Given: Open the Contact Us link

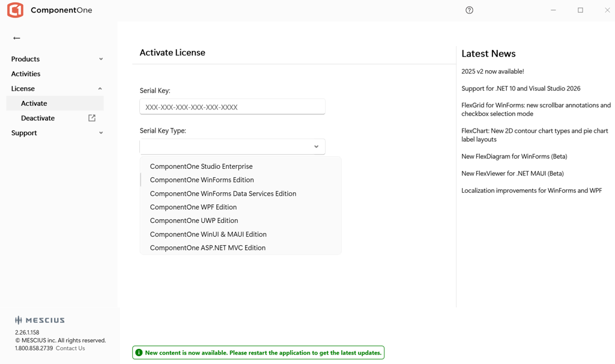Looking at the screenshot, I should pos(70,348).
